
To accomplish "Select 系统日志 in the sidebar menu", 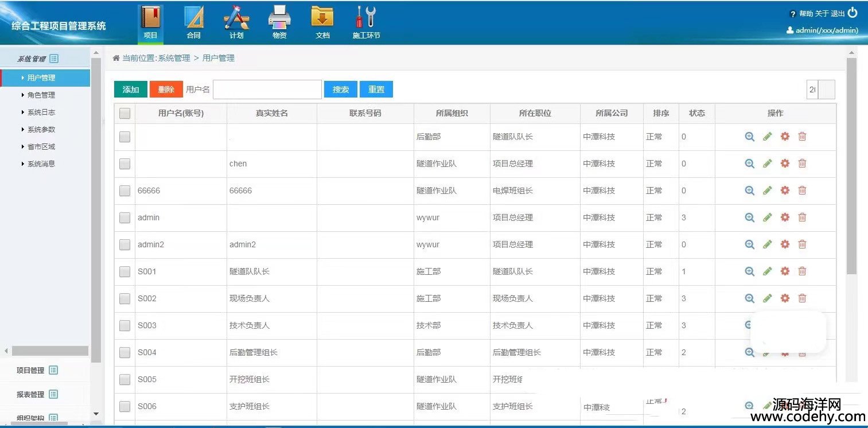I will 41,112.
